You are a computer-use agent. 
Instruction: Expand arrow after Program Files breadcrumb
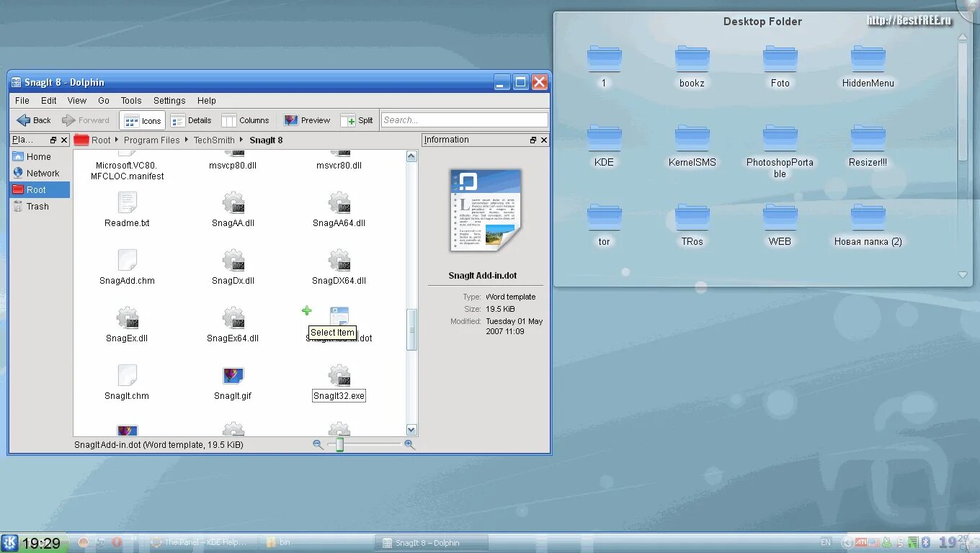click(187, 140)
